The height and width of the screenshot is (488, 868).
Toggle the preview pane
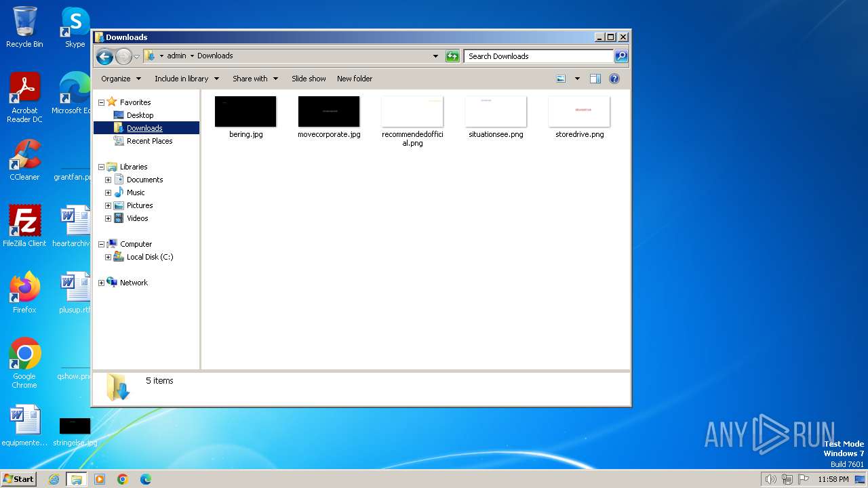(595, 79)
